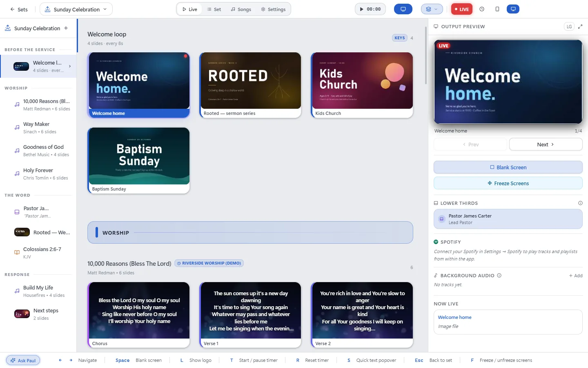Click the Way Maker music note icon
Image resolution: width=588 pixels, height=368 pixels.
(x=17, y=128)
